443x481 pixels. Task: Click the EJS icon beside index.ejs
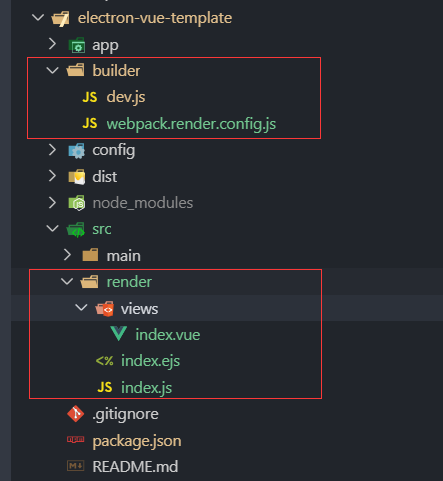tap(104, 361)
